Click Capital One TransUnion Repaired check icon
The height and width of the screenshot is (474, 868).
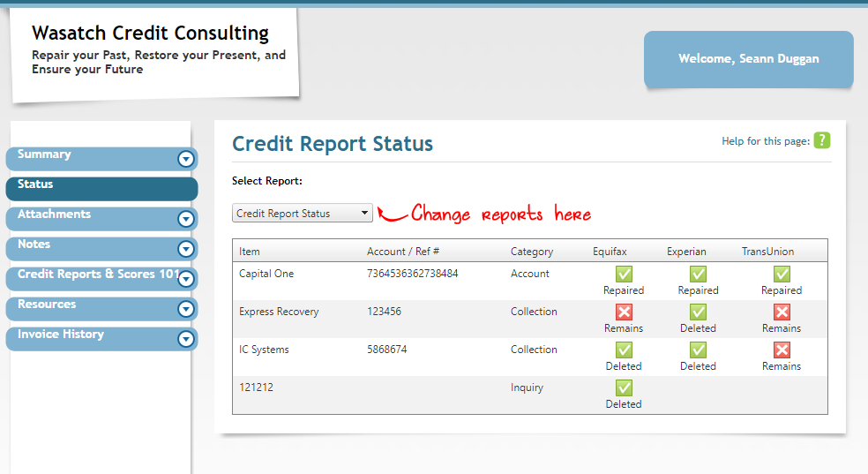[x=782, y=275]
